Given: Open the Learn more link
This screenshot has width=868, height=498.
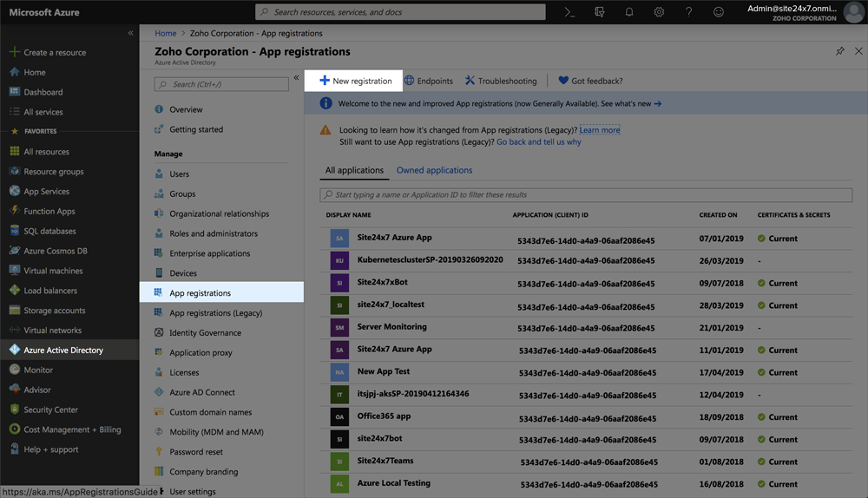Looking at the screenshot, I should point(600,130).
